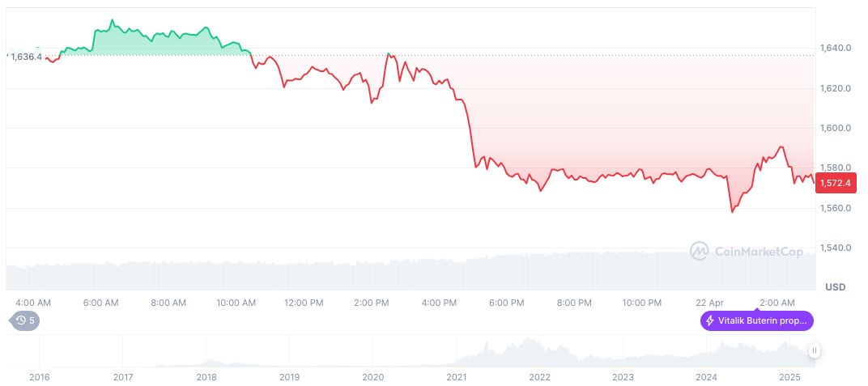868x386 pixels.
Task: Click the 1,540.0 price axis label
Action: coord(834,248)
